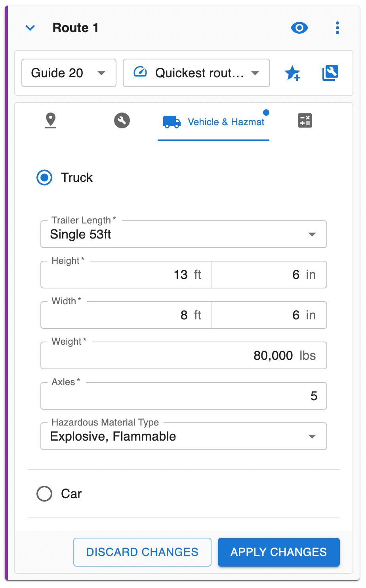
Task: Collapse the Route 1 panel
Action: 30,28
